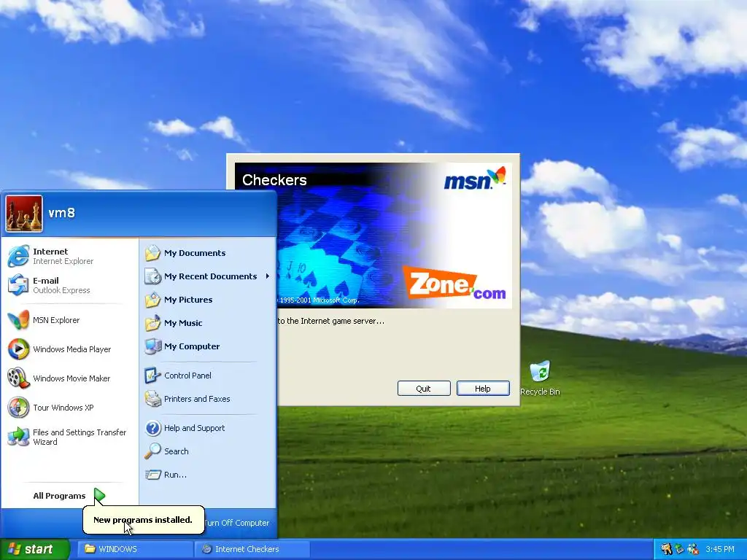Click the My Recent Documents clock icon
The height and width of the screenshot is (560, 747).
pos(153,276)
